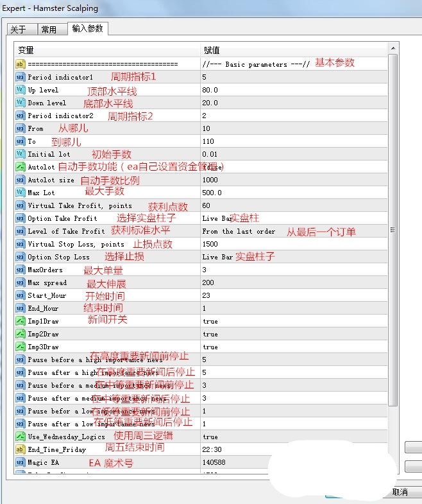Viewport: 422px width, 504px height.
Task: Click the string icon beside Basic parameters row
Action: pyautogui.click(x=20, y=64)
